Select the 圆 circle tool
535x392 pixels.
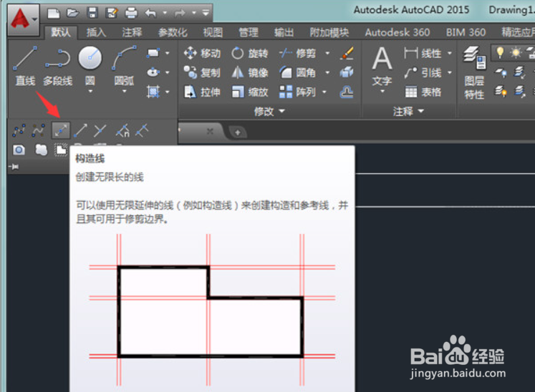pos(90,65)
